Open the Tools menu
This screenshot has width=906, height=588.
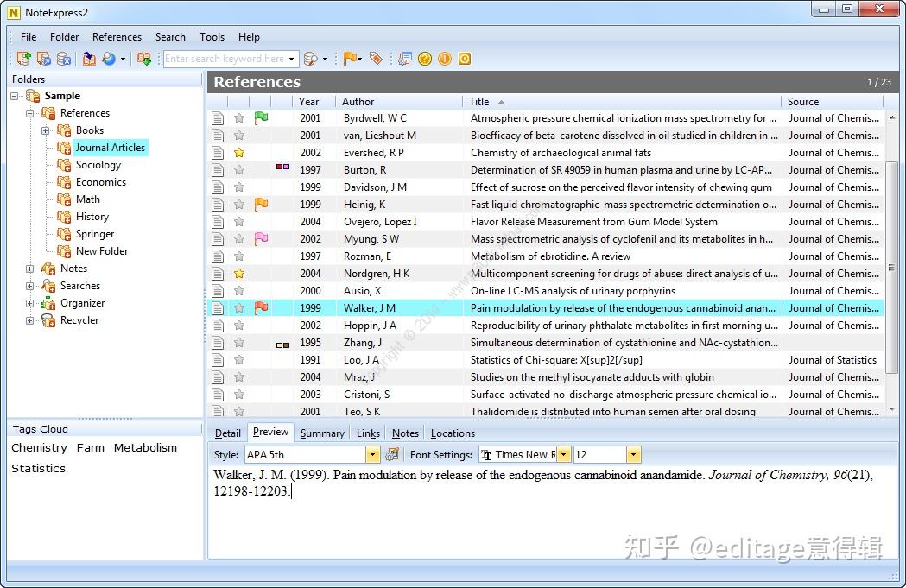(x=212, y=36)
